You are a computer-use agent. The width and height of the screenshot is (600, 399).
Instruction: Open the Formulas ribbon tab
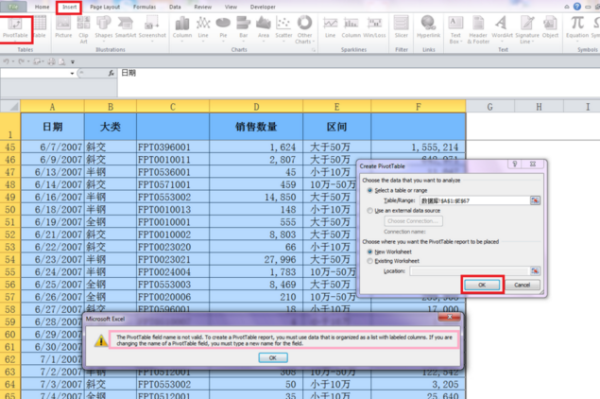(x=144, y=7)
